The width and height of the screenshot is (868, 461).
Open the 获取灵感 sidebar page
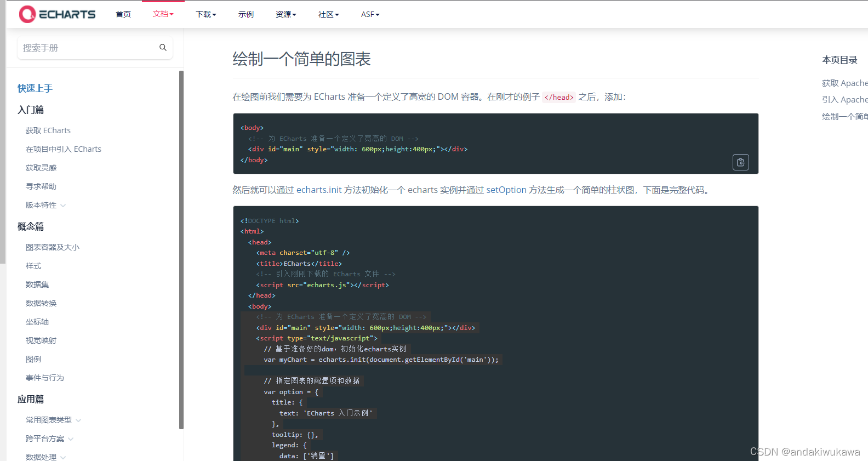click(41, 168)
